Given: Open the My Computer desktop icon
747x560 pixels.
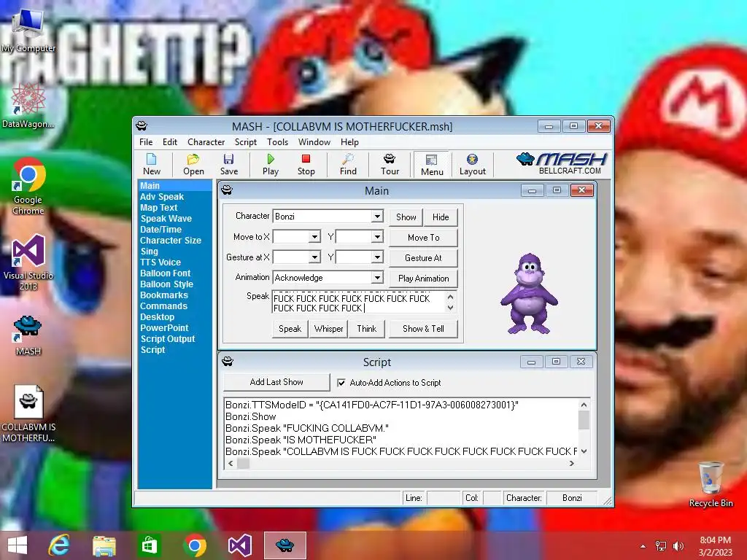Looking at the screenshot, I should [28, 30].
